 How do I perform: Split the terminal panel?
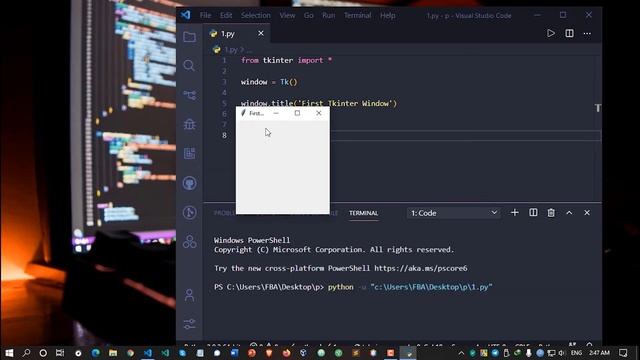533,213
